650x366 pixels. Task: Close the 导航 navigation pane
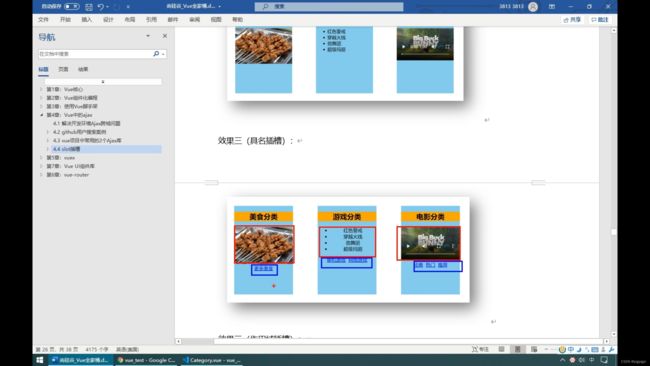165,36
